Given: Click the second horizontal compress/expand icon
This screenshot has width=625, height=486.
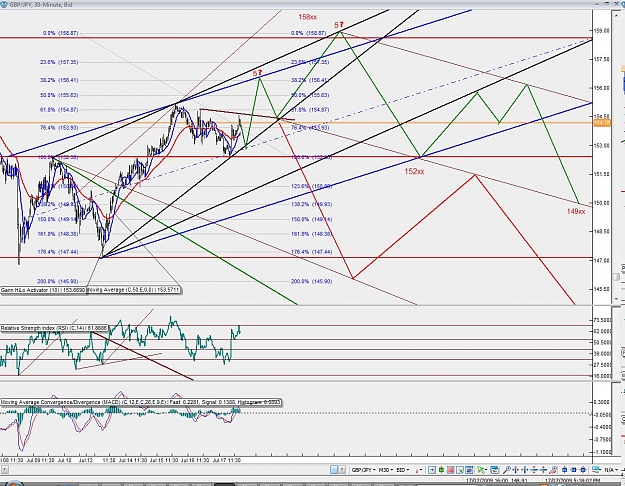Looking at the screenshot, I should (525, 470).
